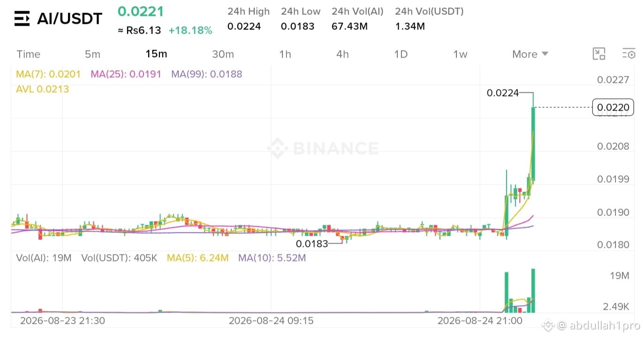Click the 24h Vol(AI) value 67.43M
Screen dimensions: 644x337
(349, 26)
